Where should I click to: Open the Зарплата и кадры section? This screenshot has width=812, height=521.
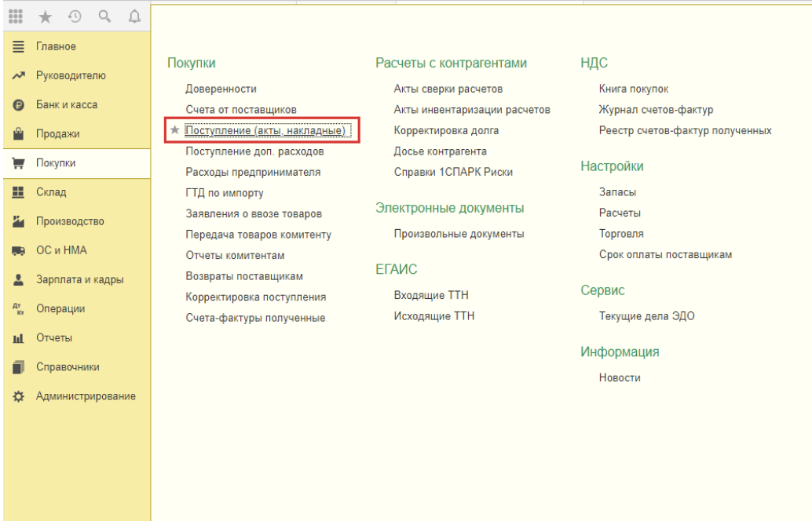pos(79,279)
